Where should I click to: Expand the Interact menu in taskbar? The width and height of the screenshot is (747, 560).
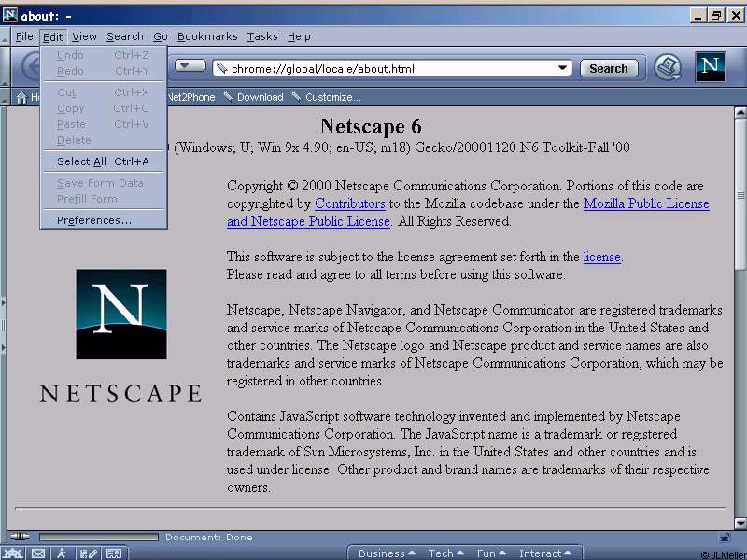pos(545,553)
